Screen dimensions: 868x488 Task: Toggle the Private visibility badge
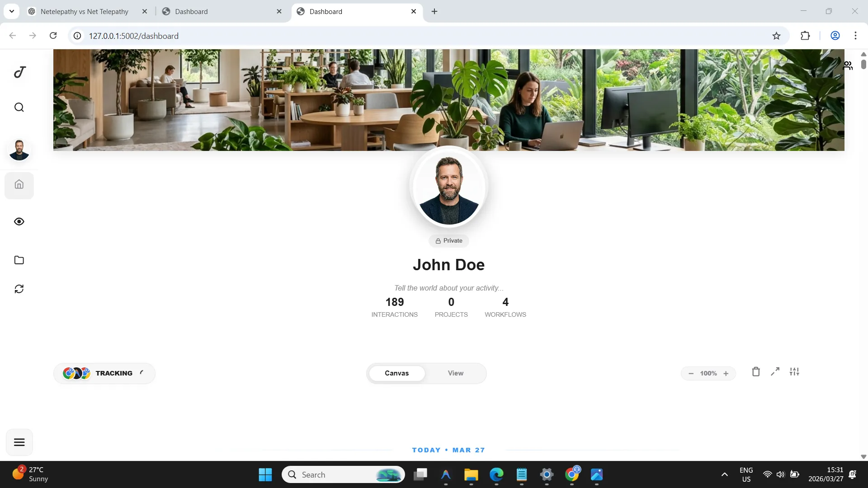click(449, 241)
